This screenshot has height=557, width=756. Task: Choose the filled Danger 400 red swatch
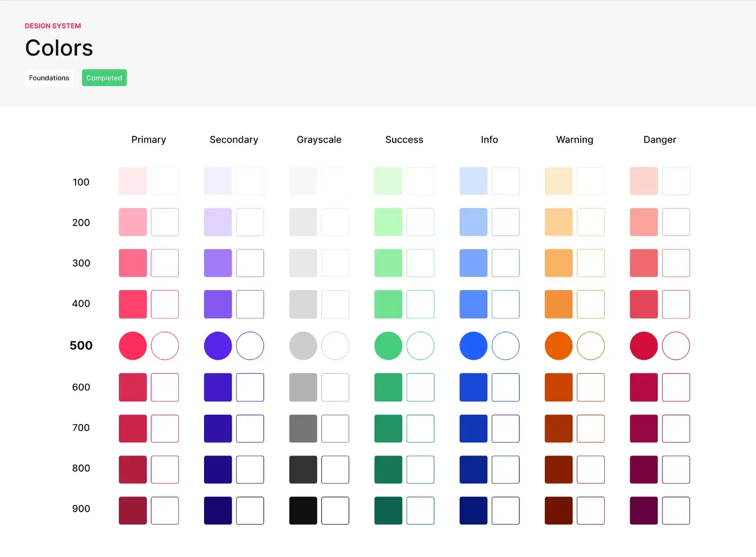point(644,304)
